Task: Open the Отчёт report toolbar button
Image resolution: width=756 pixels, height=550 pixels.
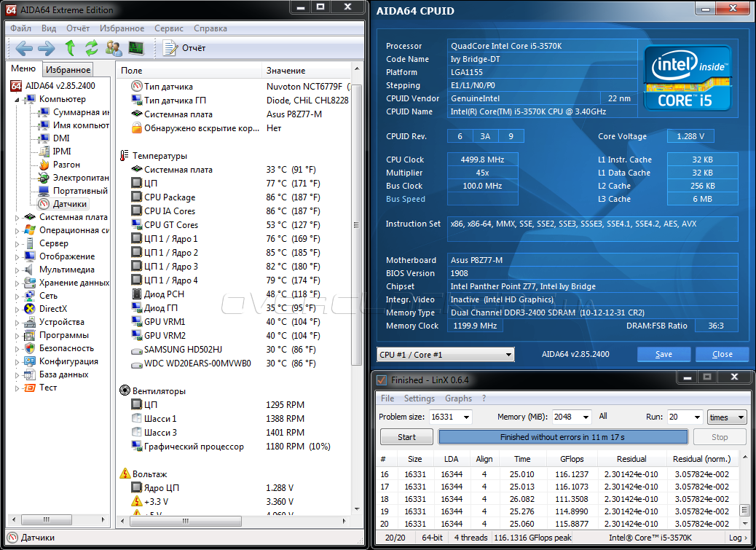Action: point(185,48)
